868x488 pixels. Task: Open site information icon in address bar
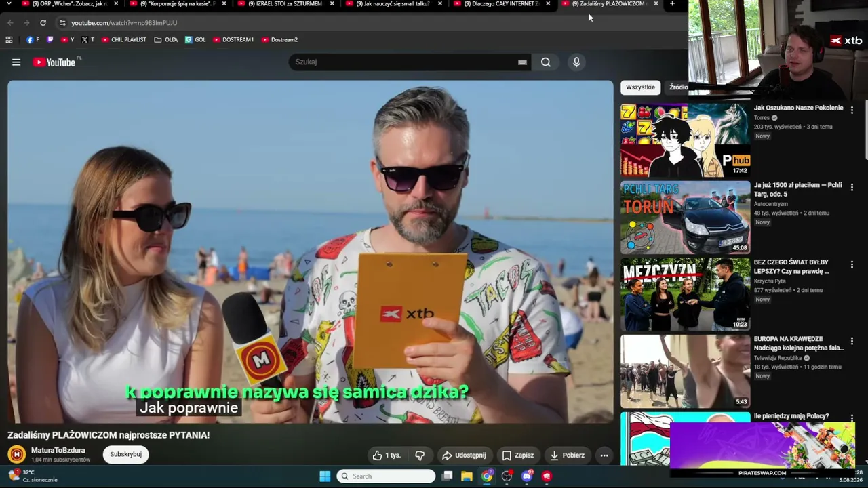tap(62, 23)
